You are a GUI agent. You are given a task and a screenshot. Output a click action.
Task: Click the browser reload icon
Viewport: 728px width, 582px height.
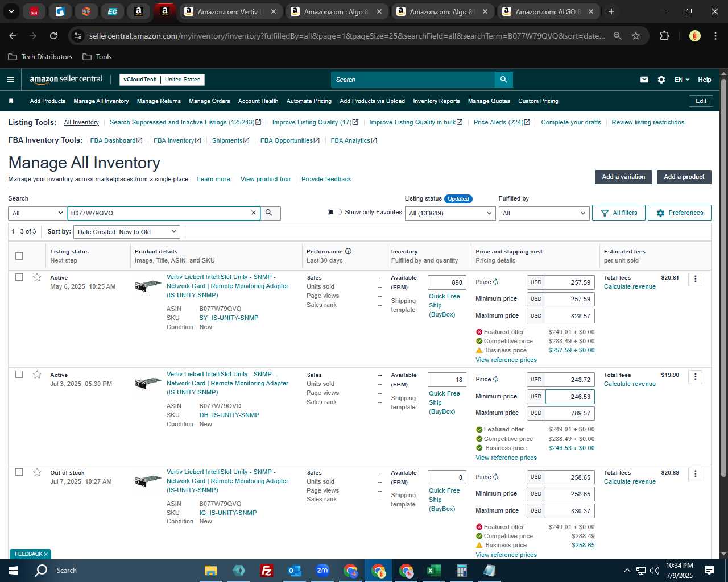coord(53,36)
